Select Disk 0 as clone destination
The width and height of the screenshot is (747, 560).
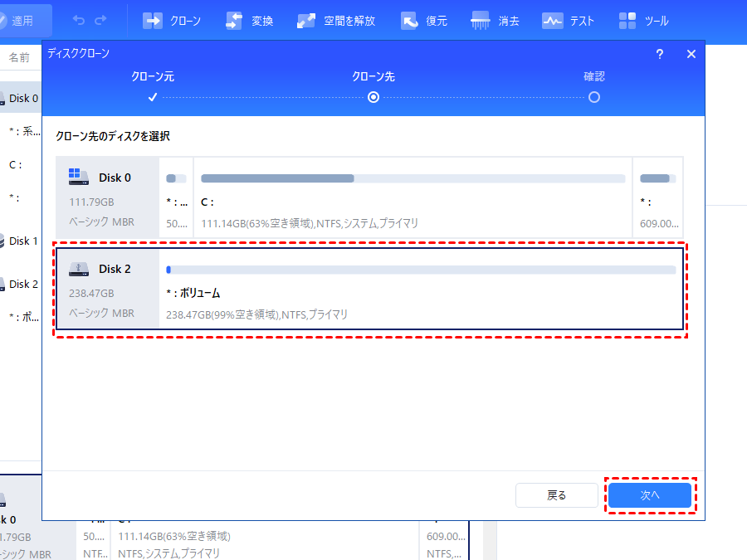369,199
